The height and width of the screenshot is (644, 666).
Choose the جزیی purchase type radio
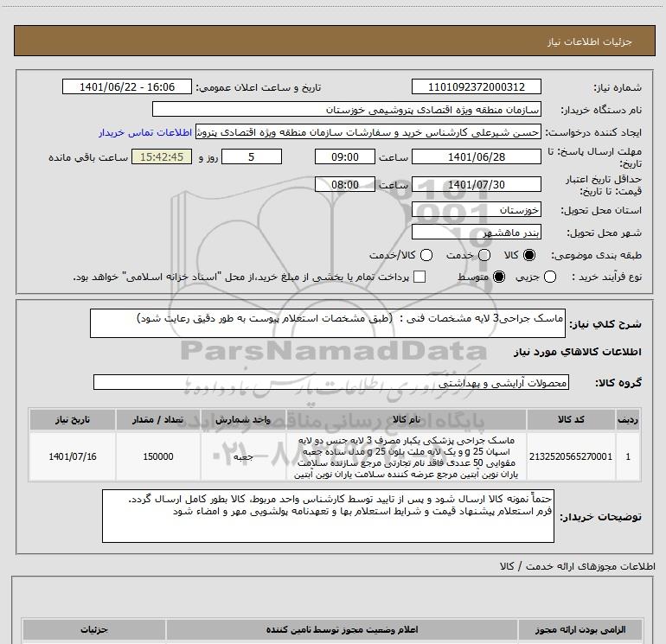[550, 277]
